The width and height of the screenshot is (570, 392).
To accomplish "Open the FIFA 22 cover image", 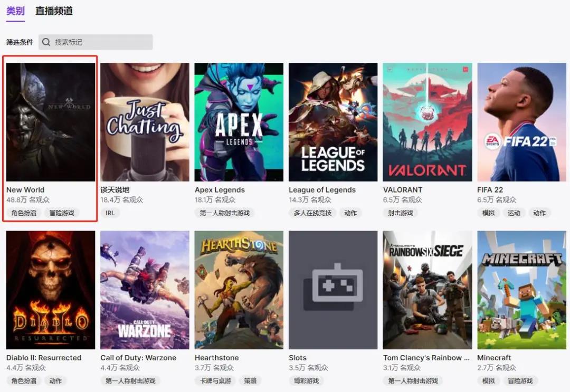I will click(521, 122).
